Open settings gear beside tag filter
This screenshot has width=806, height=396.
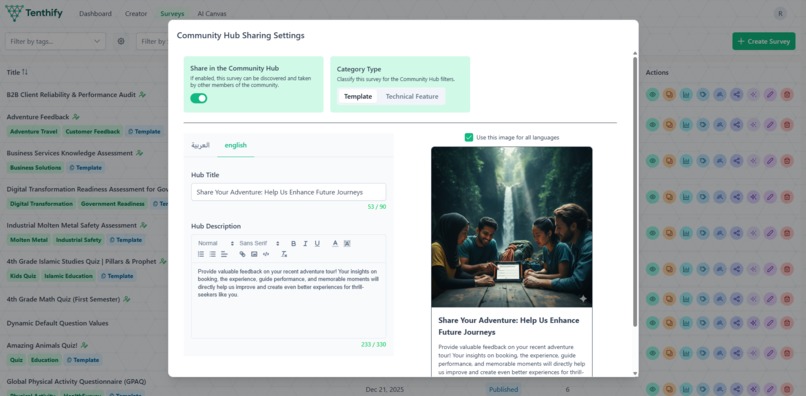click(x=121, y=41)
